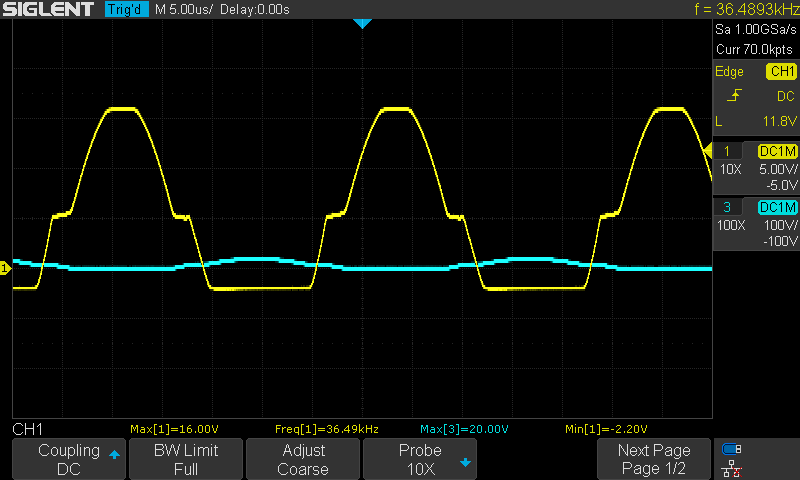Open the Probe 10X softkey menu

point(419,459)
